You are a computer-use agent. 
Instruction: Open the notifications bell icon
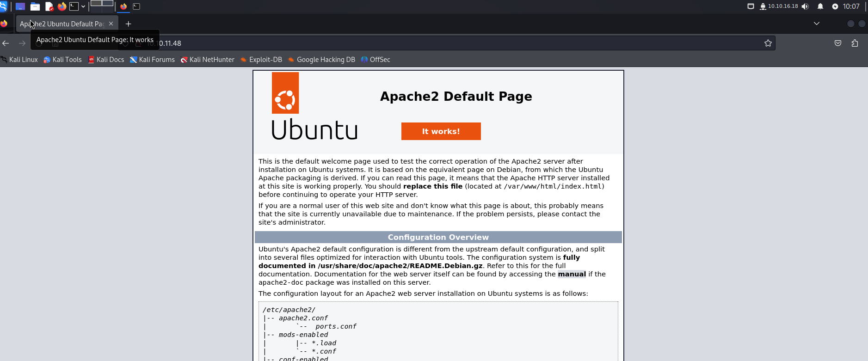click(820, 6)
